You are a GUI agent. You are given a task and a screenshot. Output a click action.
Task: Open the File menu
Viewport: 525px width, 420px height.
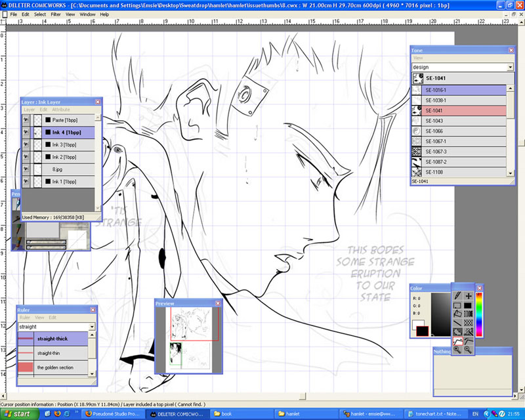[x=13, y=14]
